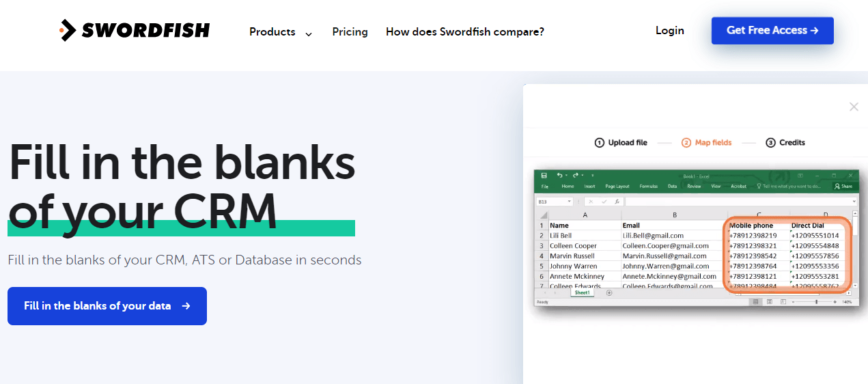This screenshot has width=868, height=384.
Task: Select the Sheet1 tab
Action: point(582,292)
